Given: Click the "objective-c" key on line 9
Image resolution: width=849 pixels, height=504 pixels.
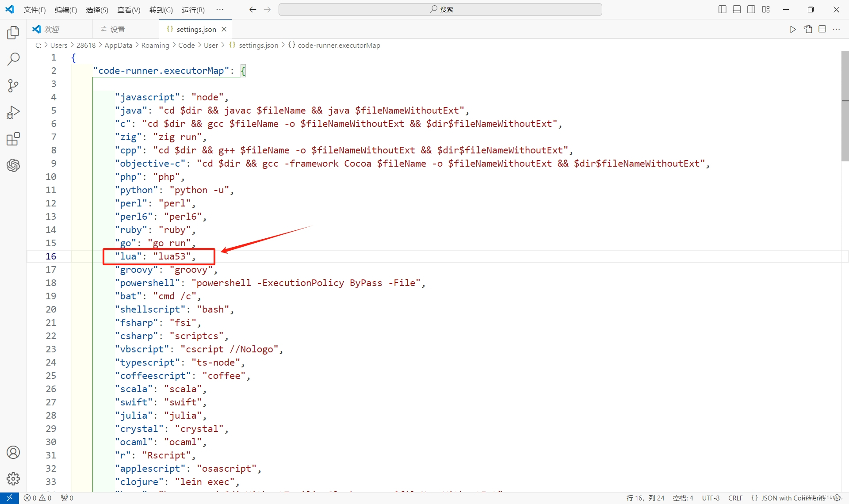Looking at the screenshot, I should pyautogui.click(x=150, y=164).
